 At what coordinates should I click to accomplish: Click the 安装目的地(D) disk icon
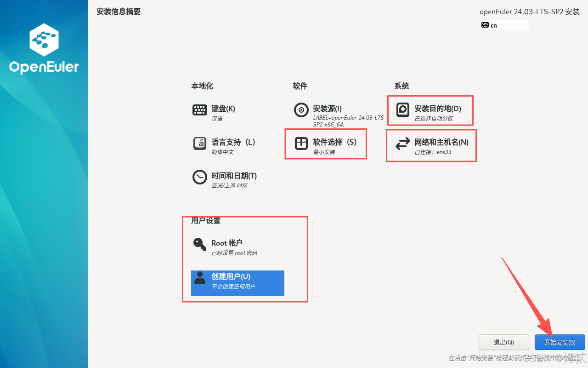click(x=403, y=110)
